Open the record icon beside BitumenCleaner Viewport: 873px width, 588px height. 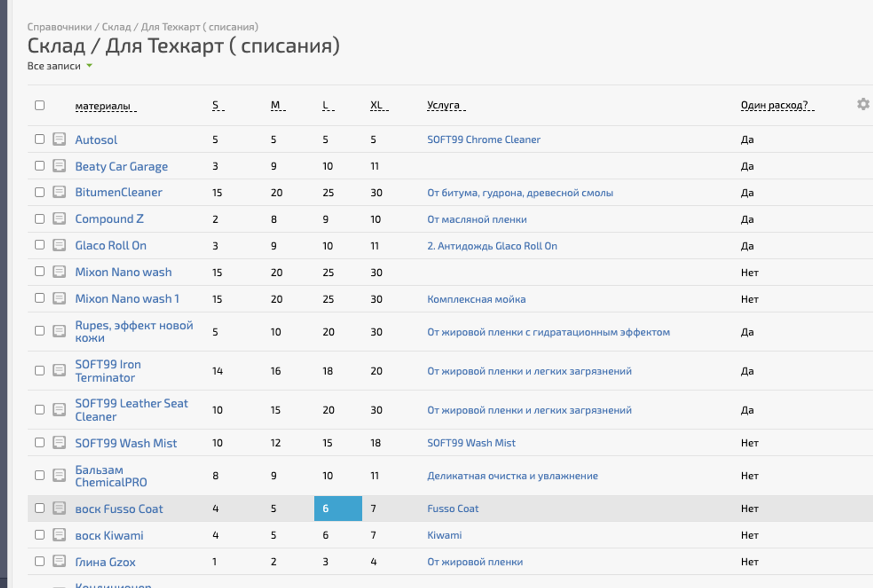59,192
